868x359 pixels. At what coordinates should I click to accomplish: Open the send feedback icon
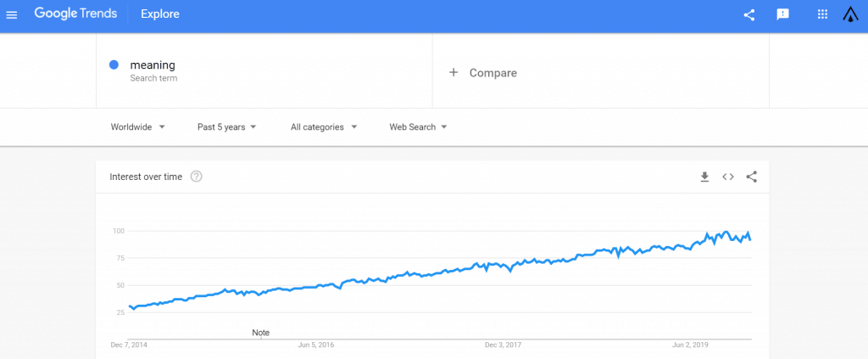(x=783, y=14)
